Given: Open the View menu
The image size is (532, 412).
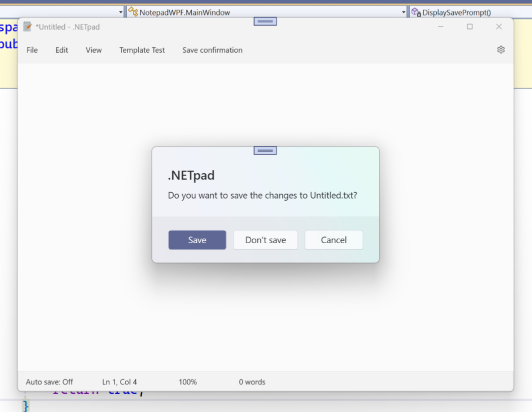Looking at the screenshot, I should 94,50.
